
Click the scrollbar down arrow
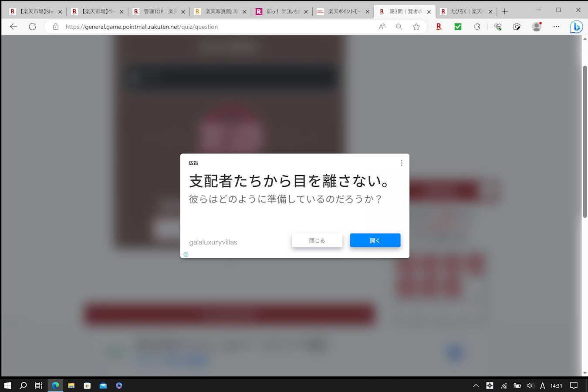(585, 373)
